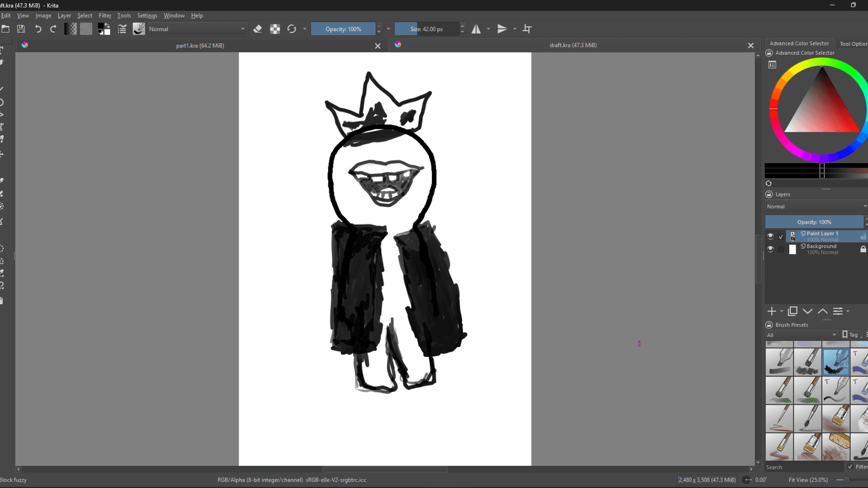
Task: Switch to part1.kra document tab
Action: 200,46
